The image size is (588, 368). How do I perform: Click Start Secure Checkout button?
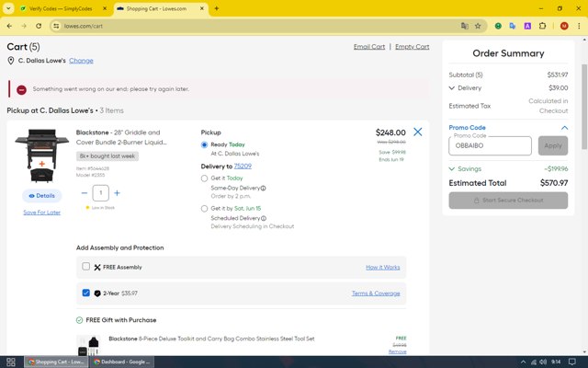[508, 201]
